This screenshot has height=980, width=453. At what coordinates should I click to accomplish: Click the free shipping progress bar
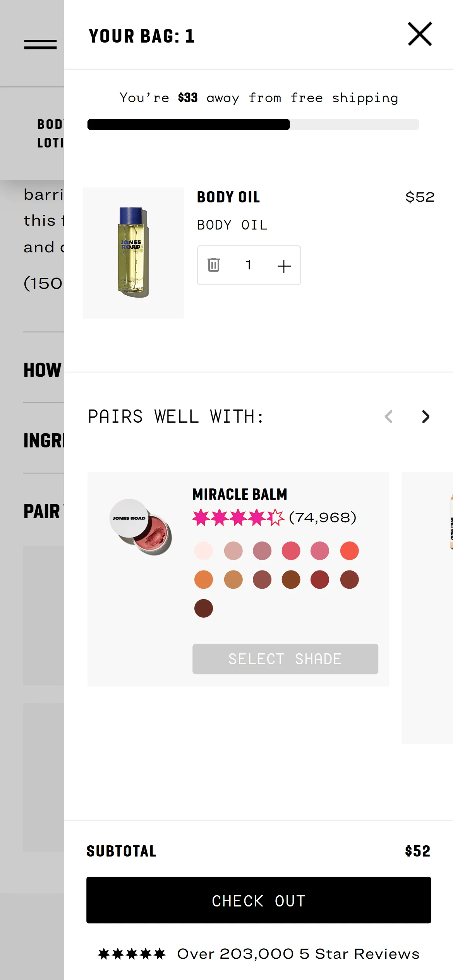[253, 125]
